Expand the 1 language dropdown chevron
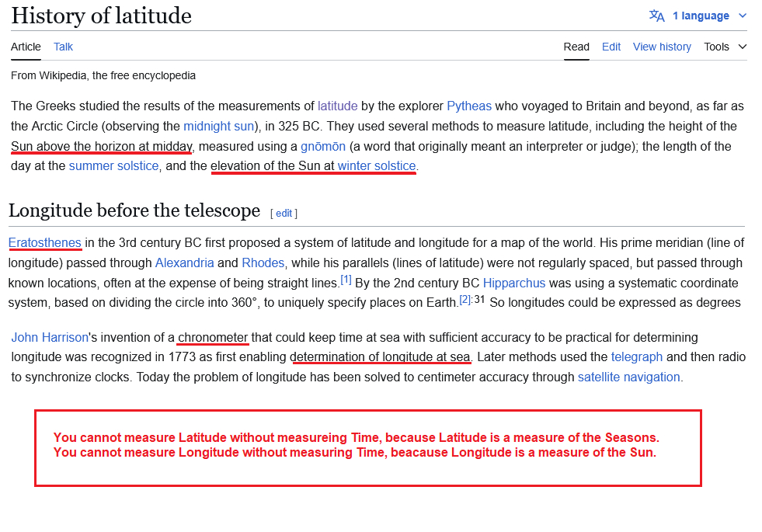This screenshot has height=532, width=762. click(742, 16)
